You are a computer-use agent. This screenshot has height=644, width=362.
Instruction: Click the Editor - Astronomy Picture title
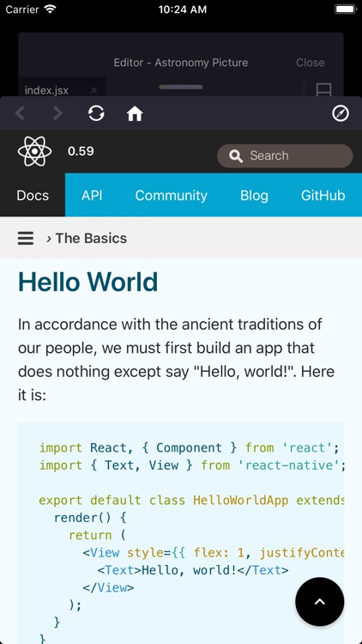coord(181,63)
